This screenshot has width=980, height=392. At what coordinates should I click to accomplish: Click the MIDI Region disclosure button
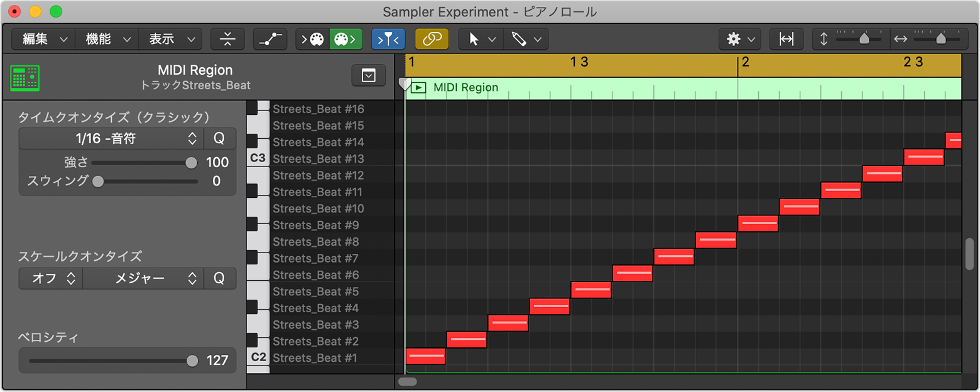[368, 75]
